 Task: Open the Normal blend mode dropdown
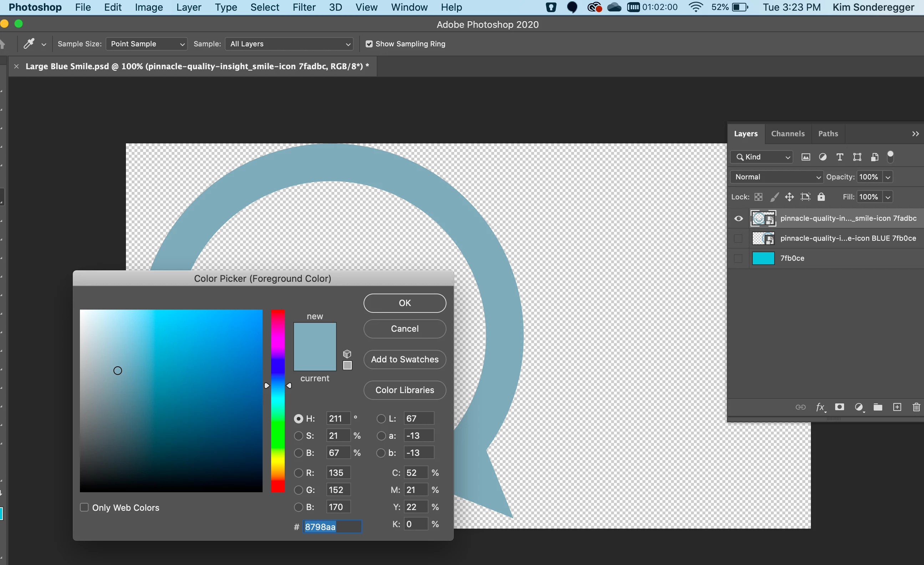[777, 177]
